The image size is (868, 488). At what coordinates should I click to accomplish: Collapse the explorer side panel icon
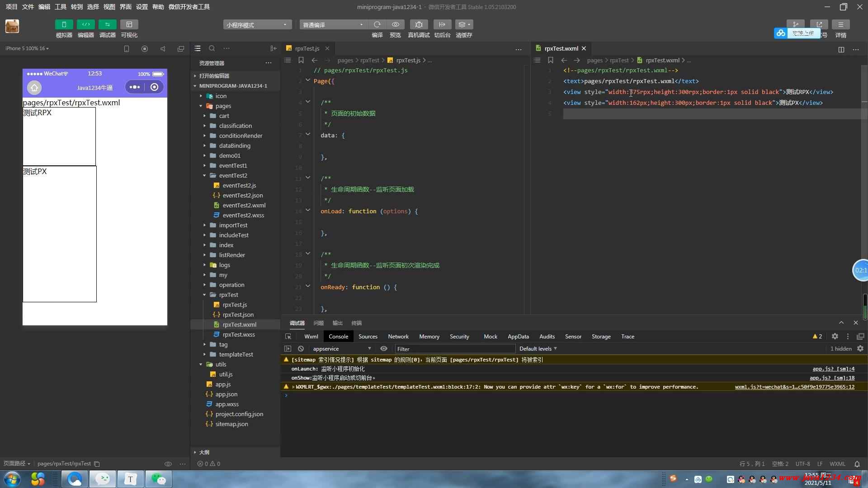tap(273, 48)
